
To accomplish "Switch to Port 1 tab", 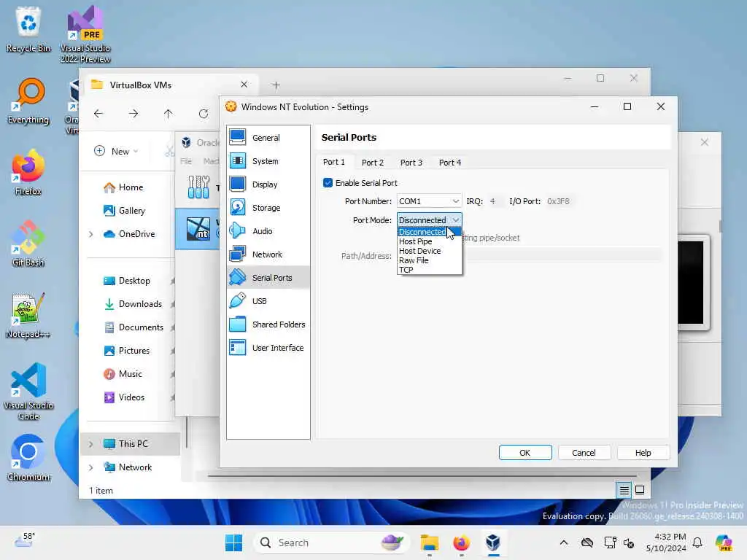I will (x=334, y=163).
